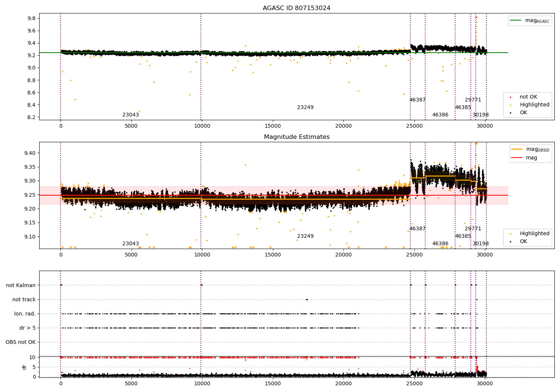
Task: Click obsid label 29771 in Magnitude Estimates plot
Action: (x=473, y=229)
